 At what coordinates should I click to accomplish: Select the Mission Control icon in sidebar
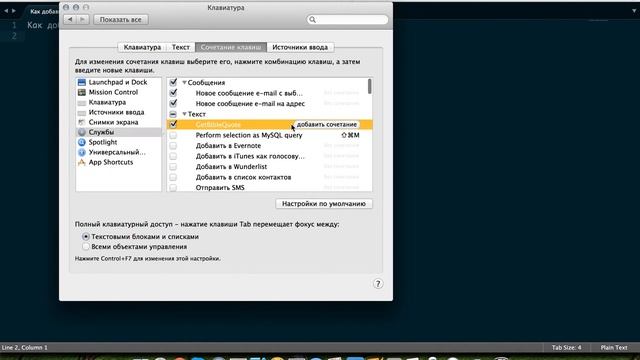coord(82,92)
